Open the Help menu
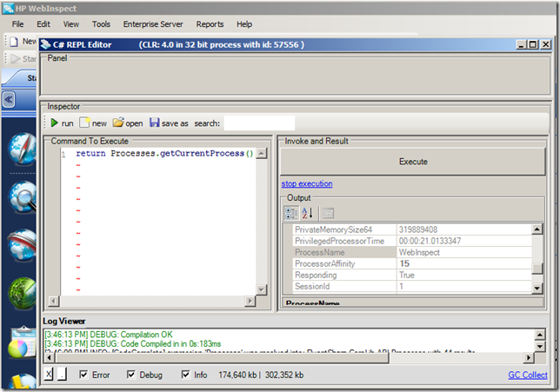Viewport: 560px width, 392px height. click(244, 24)
